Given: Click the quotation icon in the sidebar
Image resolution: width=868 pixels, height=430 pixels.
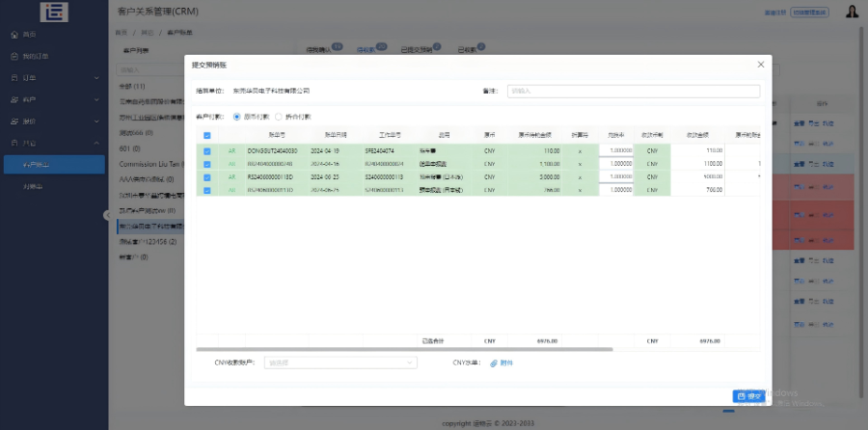Looking at the screenshot, I should point(14,121).
